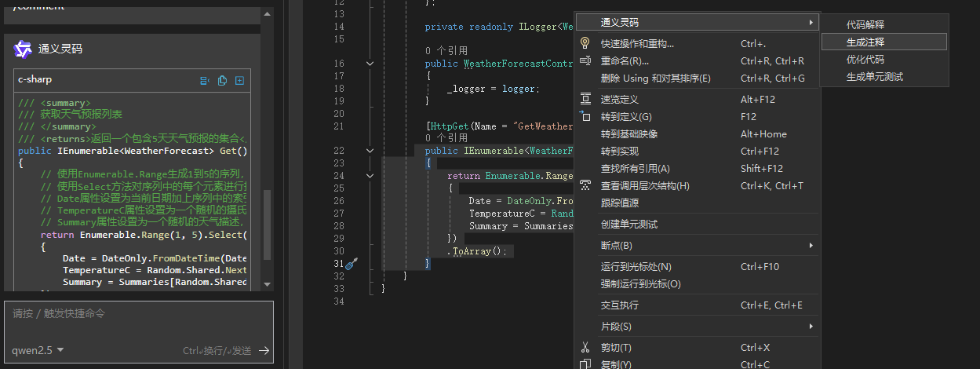
Task: Choose 删除 Using 和对其排序(E)
Action: click(697, 79)
